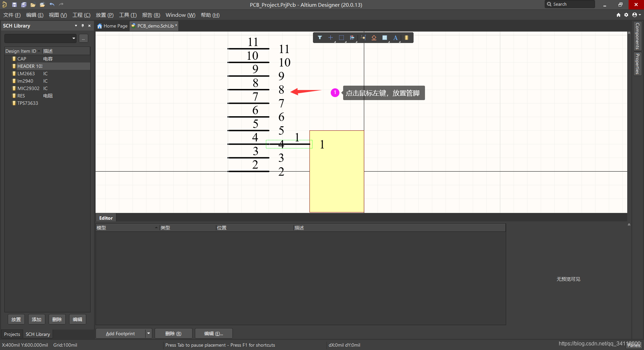Click the 编辑 (E)... footprint button

coord(214,333)
